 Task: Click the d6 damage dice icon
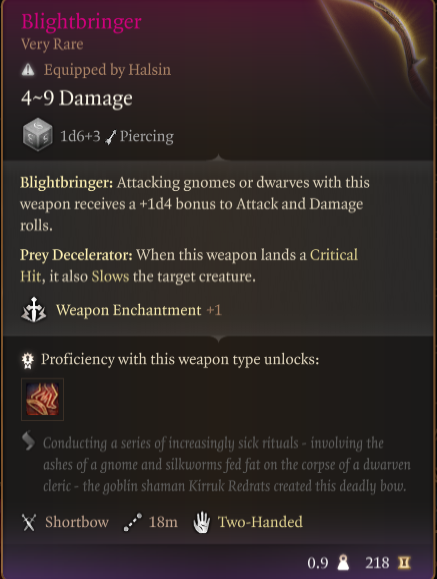[x=37, y=135]
